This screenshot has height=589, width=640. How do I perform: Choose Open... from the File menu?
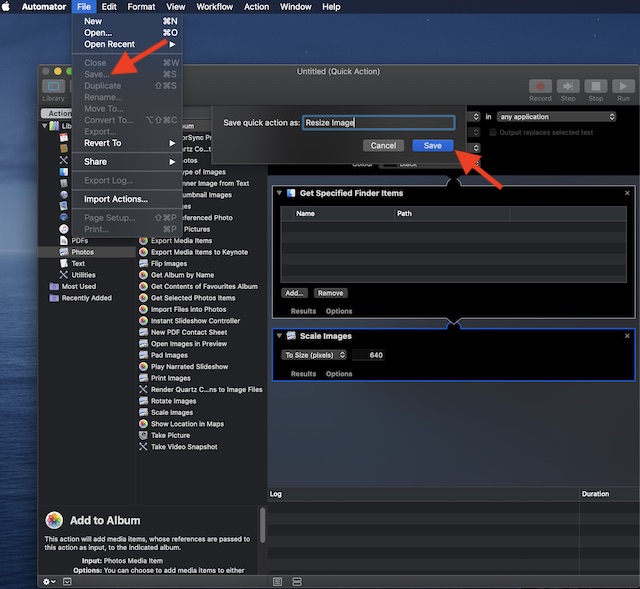[x=127, y=33]
